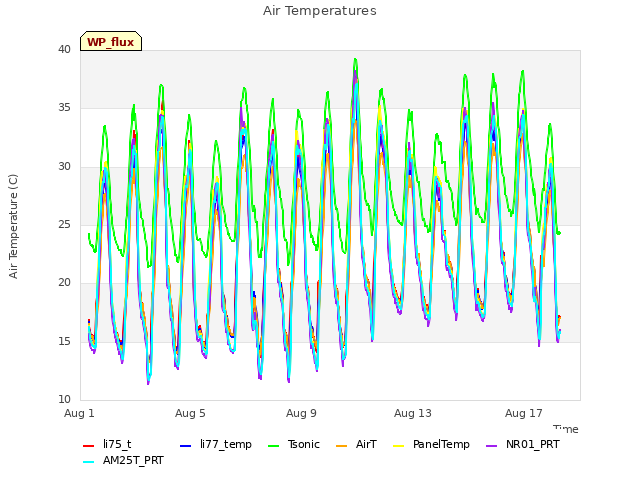
Task: Click the li75_t red legend swatch
Action: pos(89,446)
